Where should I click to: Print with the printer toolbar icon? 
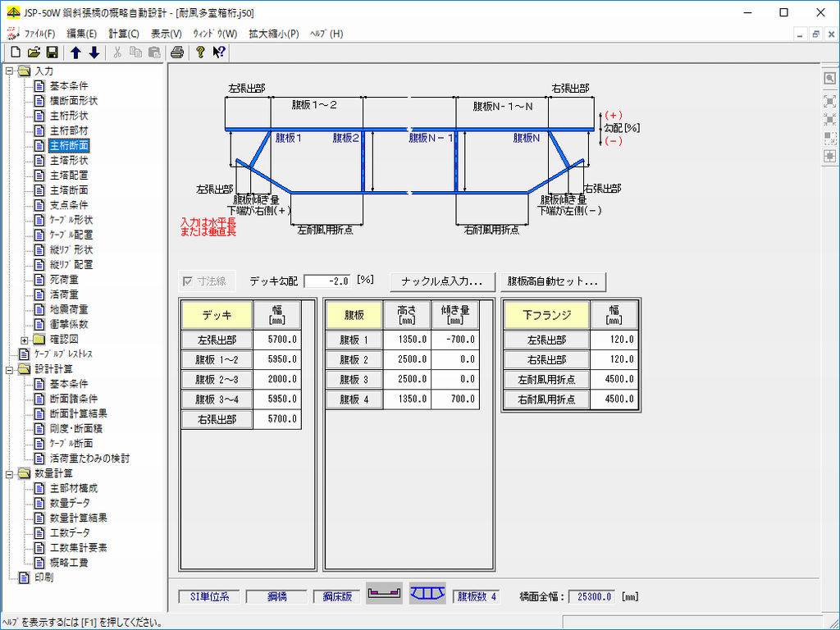(x=176, y=52)
